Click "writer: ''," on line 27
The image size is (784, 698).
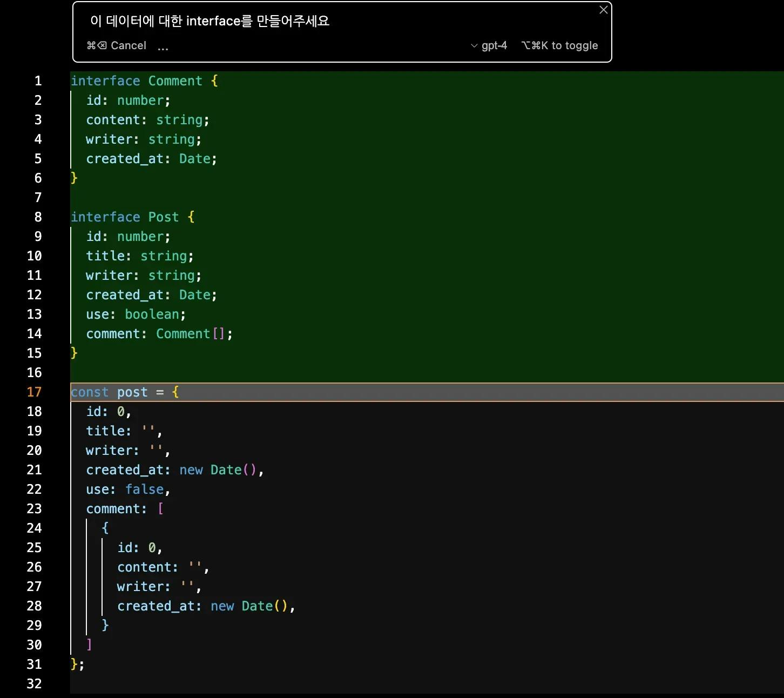pos(159,587)
